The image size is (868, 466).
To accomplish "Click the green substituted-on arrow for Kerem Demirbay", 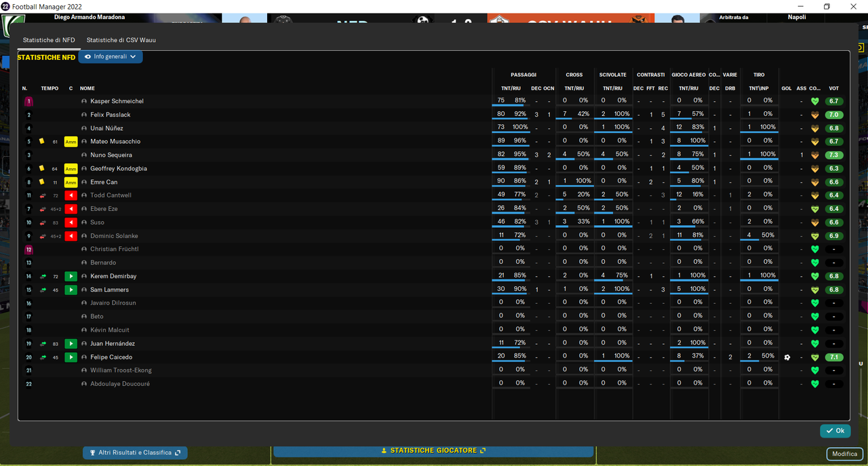I will click(71, 276).
